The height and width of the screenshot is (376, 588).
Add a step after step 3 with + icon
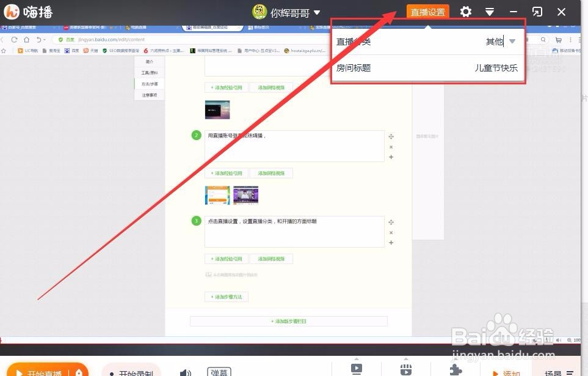(x=391, y=243)
